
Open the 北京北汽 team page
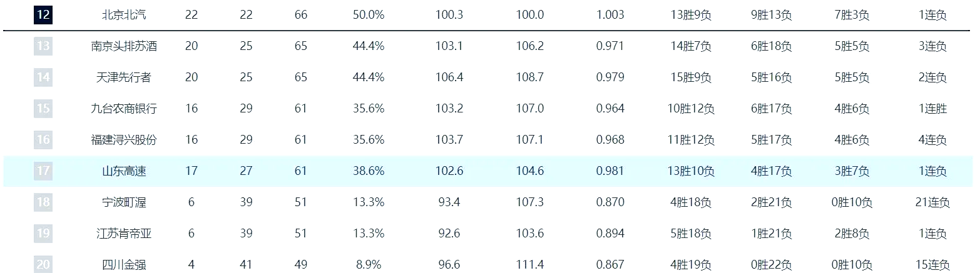(x=124, y=15)
